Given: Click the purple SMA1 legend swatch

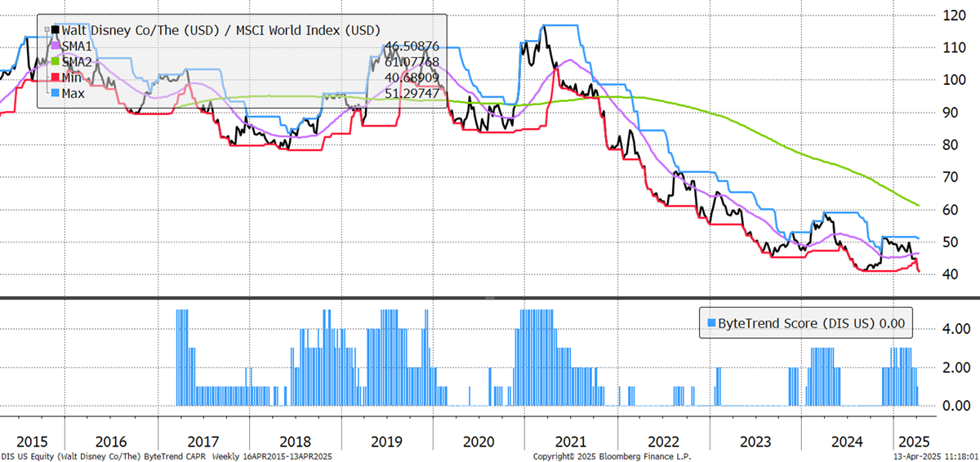Looking at the screenshot, I should click(x=56, y=47).
